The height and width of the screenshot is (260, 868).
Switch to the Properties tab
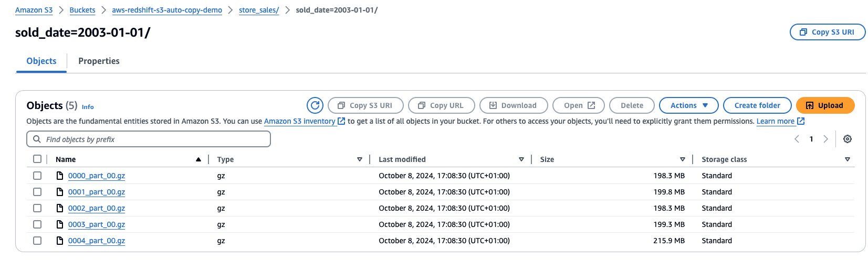(x=99, y=61)
